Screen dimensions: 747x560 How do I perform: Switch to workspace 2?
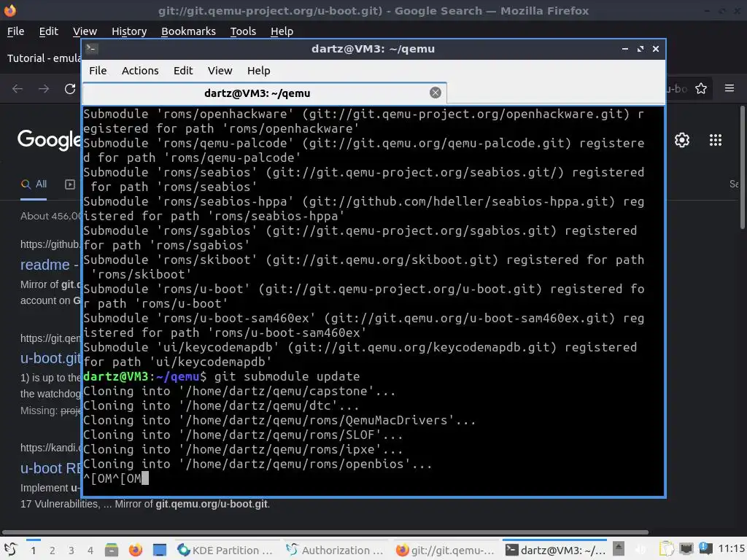tap(53, 551)
